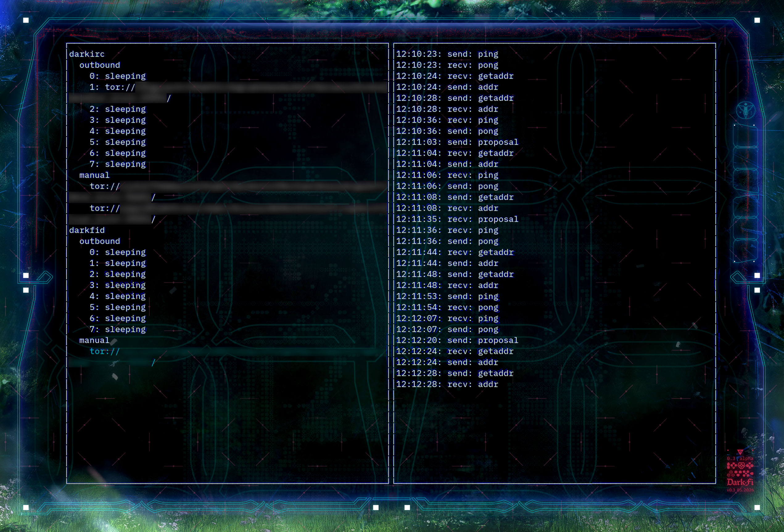
Task: Click slot 0: sleeping under darkfid outbound
Action: point(118,252)
